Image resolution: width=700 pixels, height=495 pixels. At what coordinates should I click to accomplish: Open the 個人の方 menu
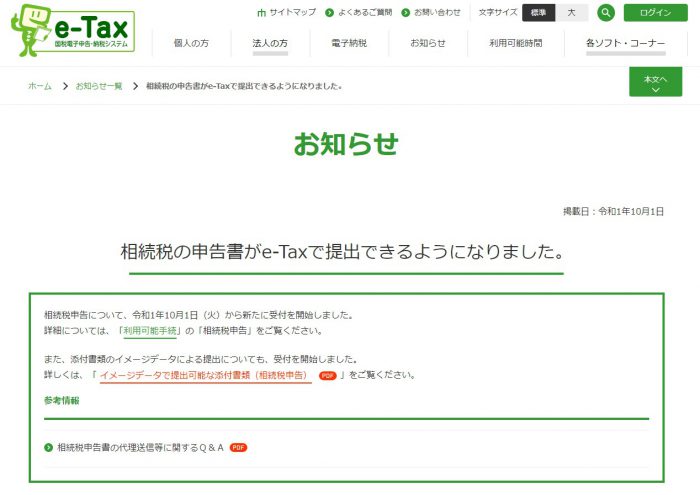pyautogui.click(x=192, y=43)
